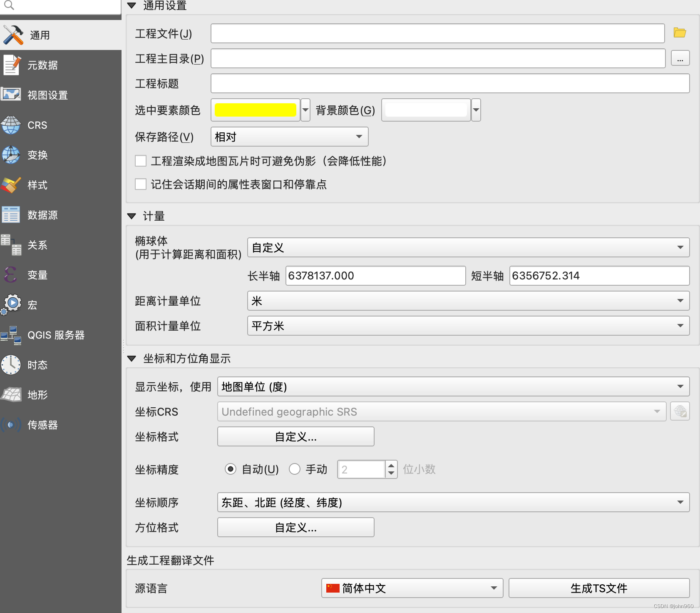Open the 保存路径 relative/absolute dropdown
Image resolution: width=700 pixels, height=613 pixels.
[290, 137]
